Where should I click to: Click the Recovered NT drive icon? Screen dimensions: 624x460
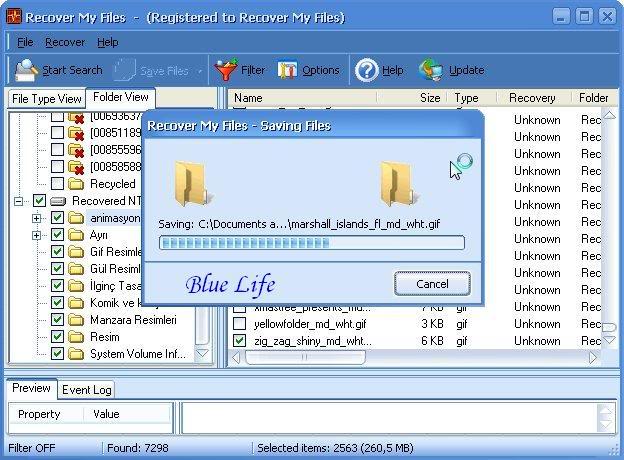point(58,201)
